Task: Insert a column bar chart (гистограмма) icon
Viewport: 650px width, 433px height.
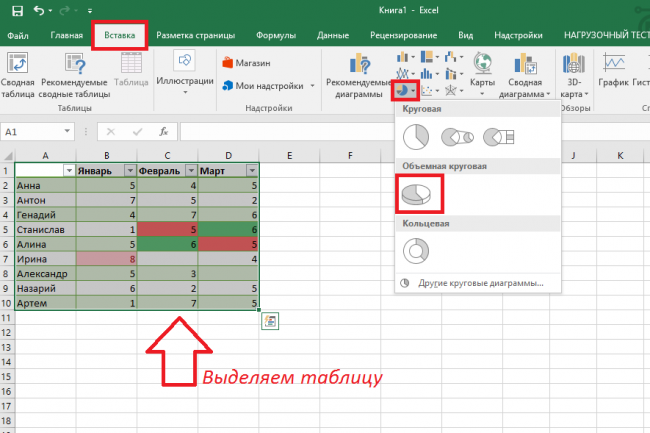Action: [402, 57]
